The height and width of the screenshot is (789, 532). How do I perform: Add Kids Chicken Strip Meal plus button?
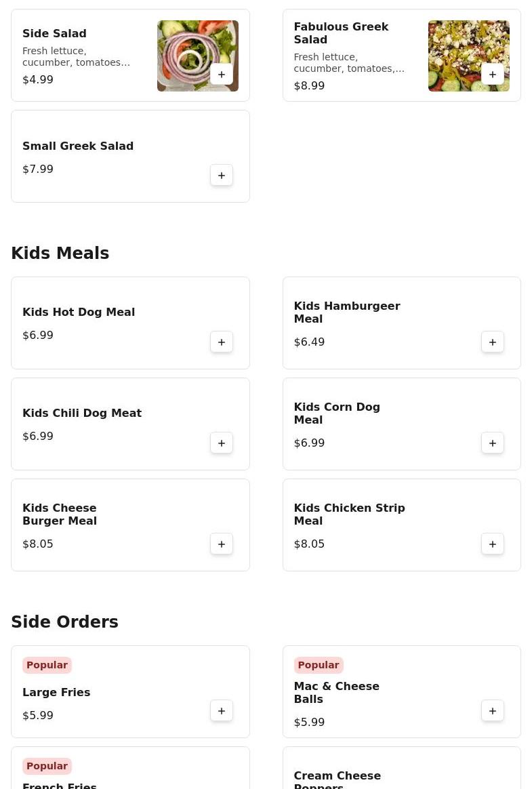[493, 544]
